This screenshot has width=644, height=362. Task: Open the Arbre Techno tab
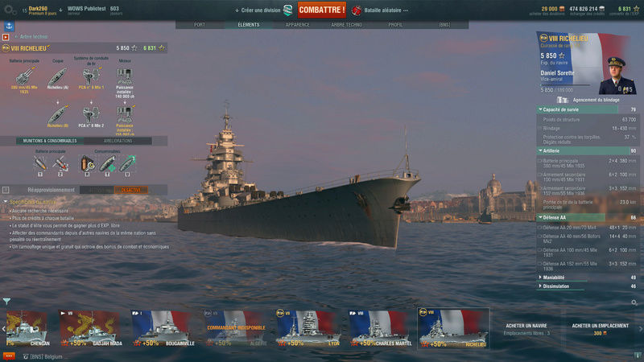pos(346,25)
